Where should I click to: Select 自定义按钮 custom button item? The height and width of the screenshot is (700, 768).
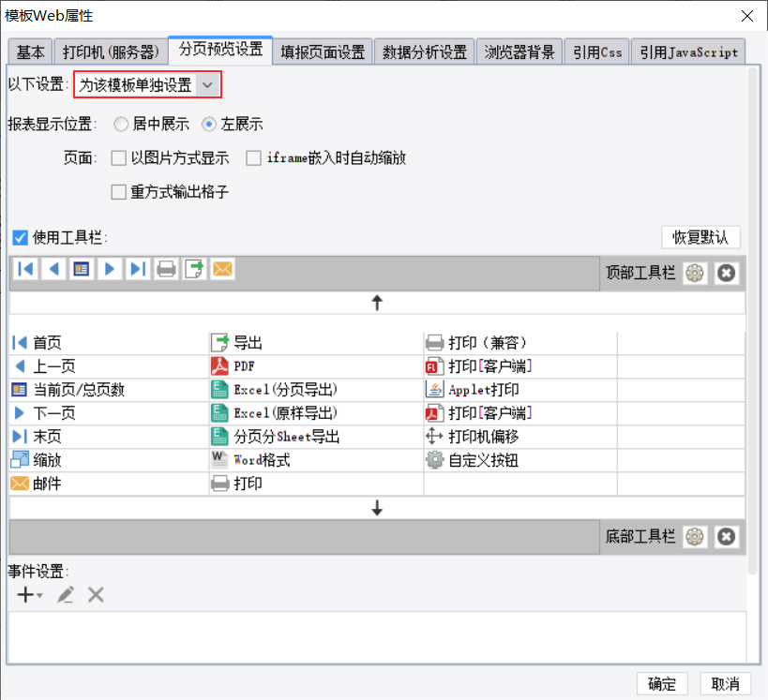click(520, 460)
